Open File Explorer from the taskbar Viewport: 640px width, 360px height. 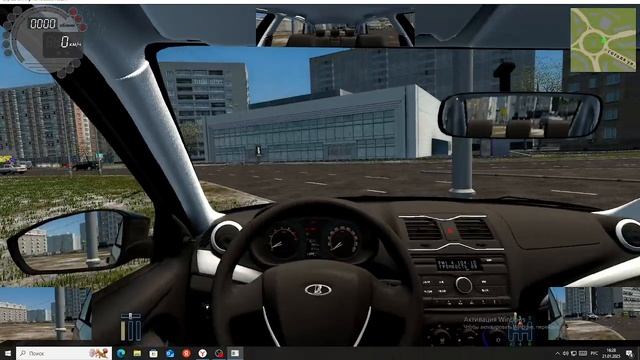click(137, 353)
